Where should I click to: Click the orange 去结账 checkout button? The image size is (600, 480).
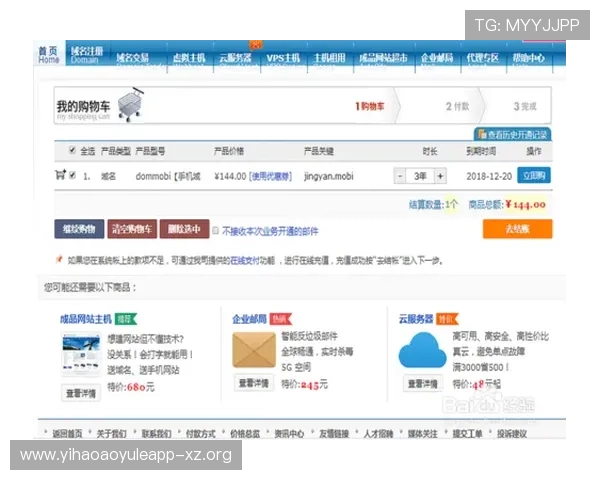(x=517, y=229)
